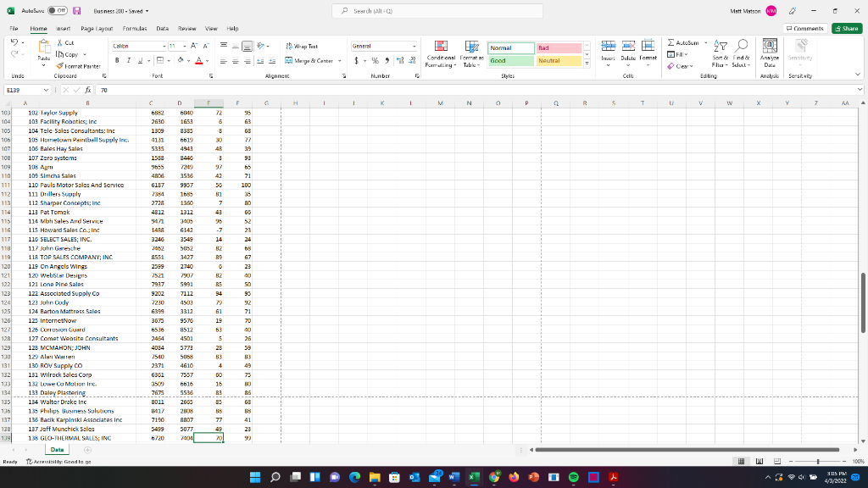The height and width of the screenshot is (488, 868).
Task: Open the Format as Table menu
Action: point(471,53)
